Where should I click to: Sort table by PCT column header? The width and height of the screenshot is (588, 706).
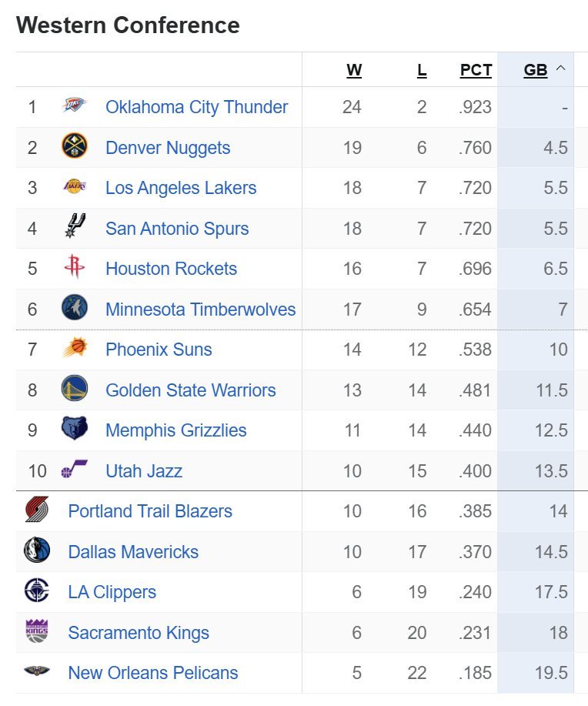(476, 70)
